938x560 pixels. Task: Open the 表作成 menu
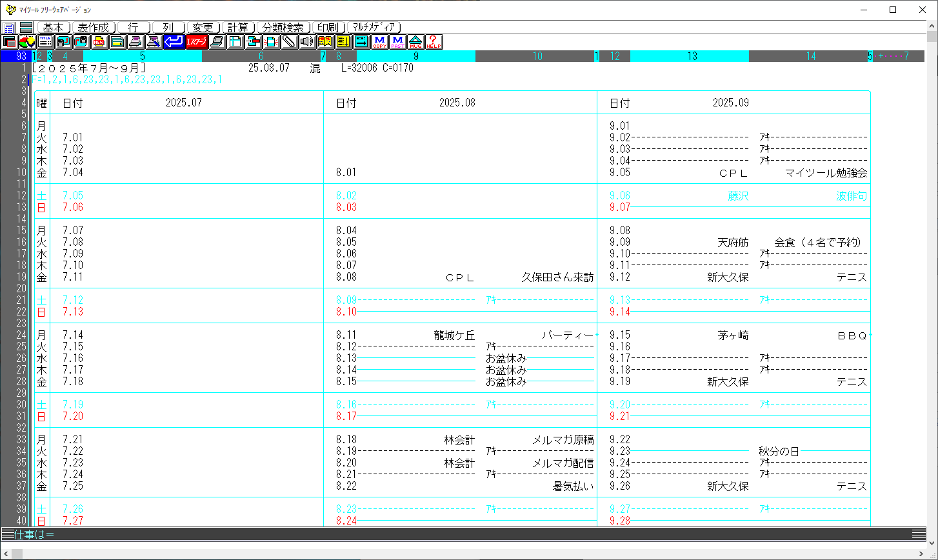94,28
